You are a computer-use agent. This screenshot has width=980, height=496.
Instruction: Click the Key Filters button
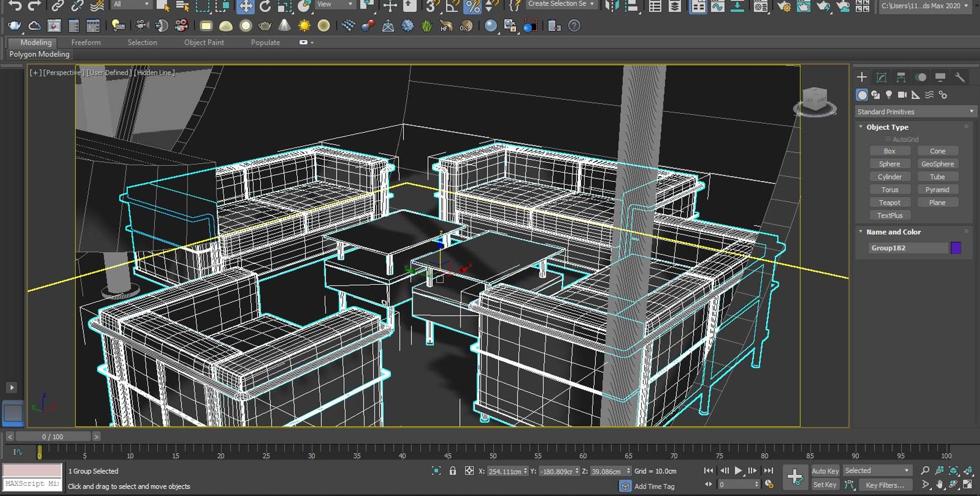(885, 485)
